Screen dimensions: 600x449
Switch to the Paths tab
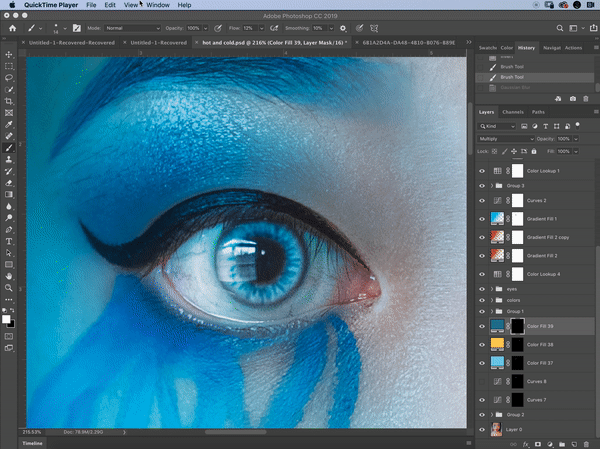[x=538, y=112]
